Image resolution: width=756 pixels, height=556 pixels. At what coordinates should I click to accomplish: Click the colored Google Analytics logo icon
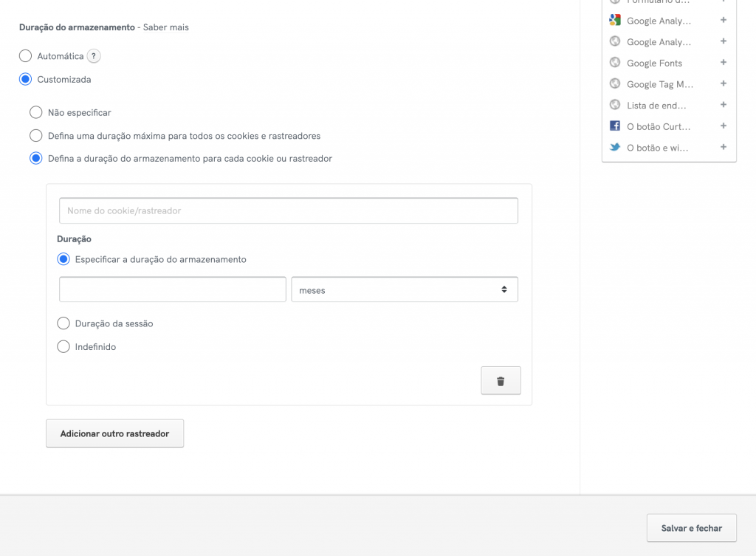pos(615,21)
